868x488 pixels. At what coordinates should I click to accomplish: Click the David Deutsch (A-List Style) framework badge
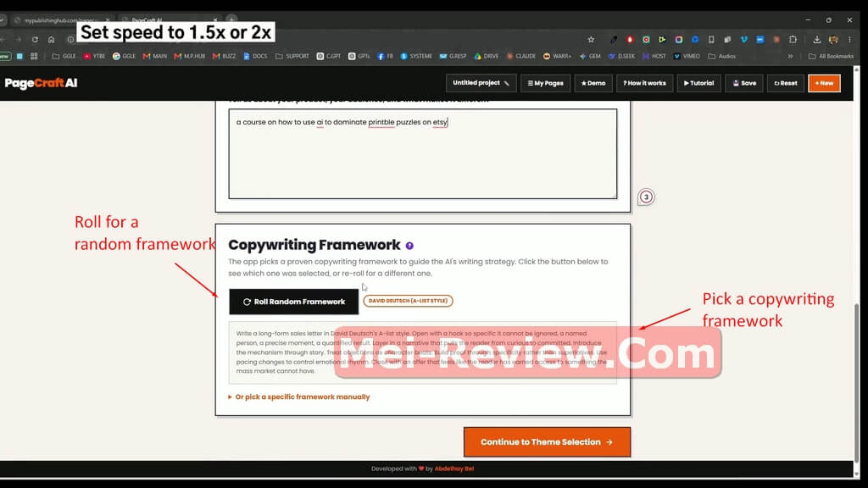click(408, 301)
